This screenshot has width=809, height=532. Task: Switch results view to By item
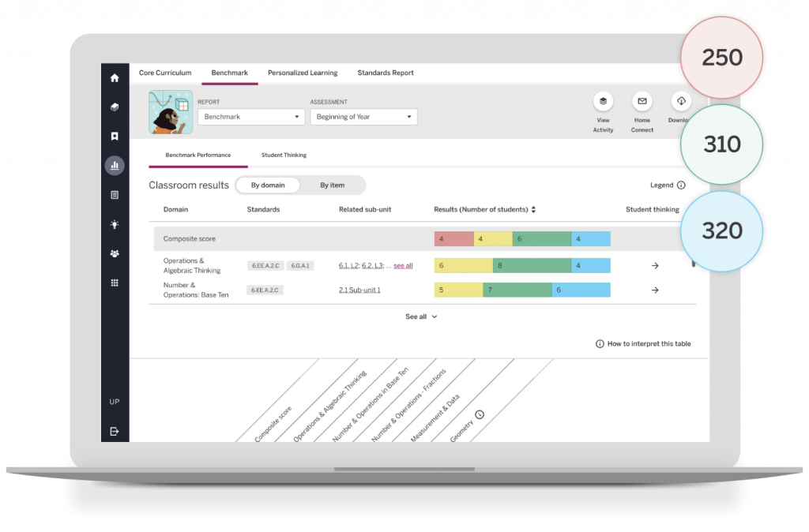click(333, 185)
